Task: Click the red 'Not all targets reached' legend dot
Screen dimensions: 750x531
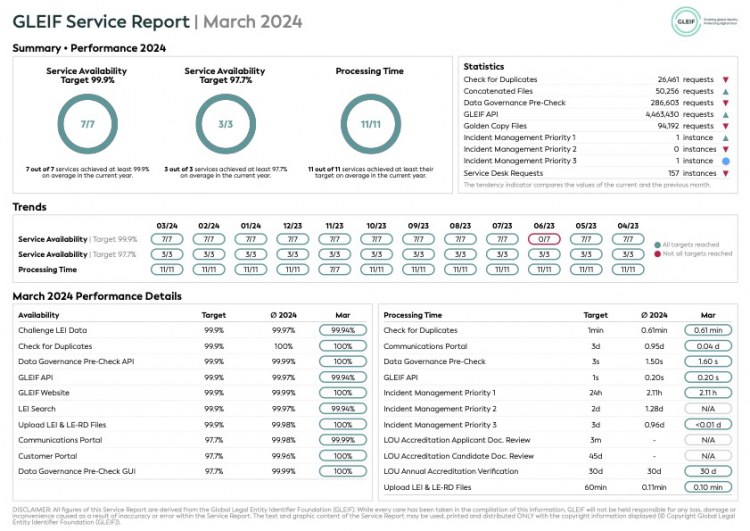Action: (x=656, y=255)
